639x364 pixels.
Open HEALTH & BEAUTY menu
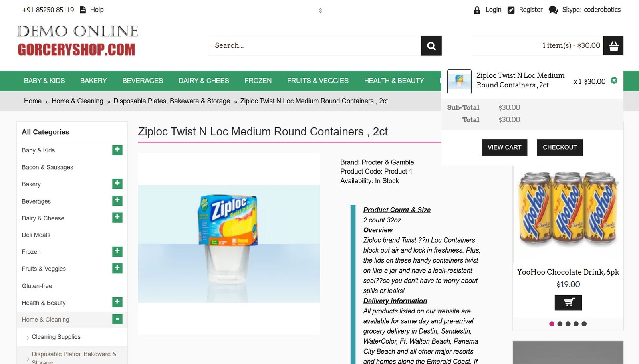click(394, 81)
